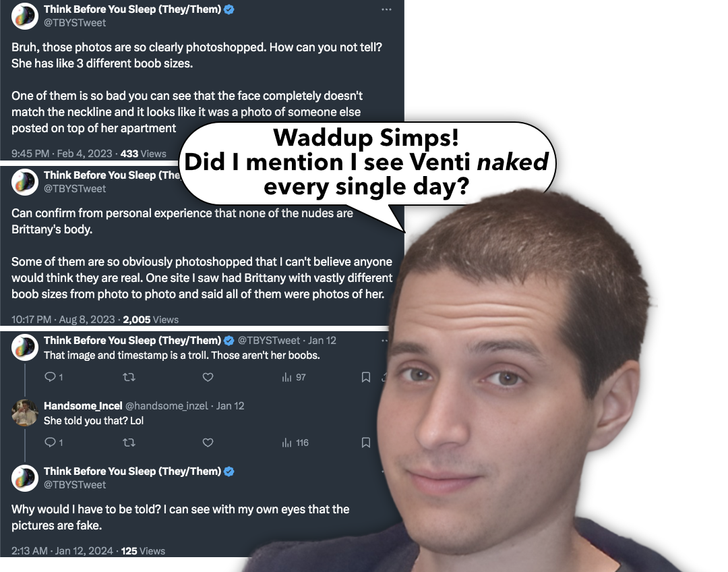This screenshot has height=572, width=728.
Task: Open the three-dot menu on top tweet
Action: pos(386,9)
